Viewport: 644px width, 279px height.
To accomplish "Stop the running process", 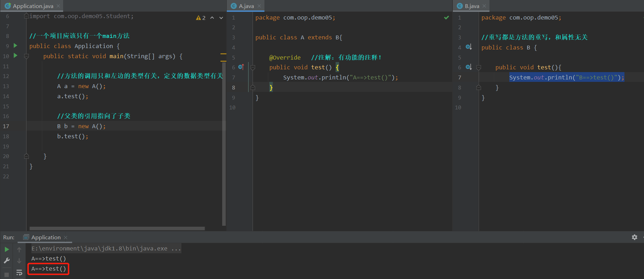I will (x=7, y=274).
